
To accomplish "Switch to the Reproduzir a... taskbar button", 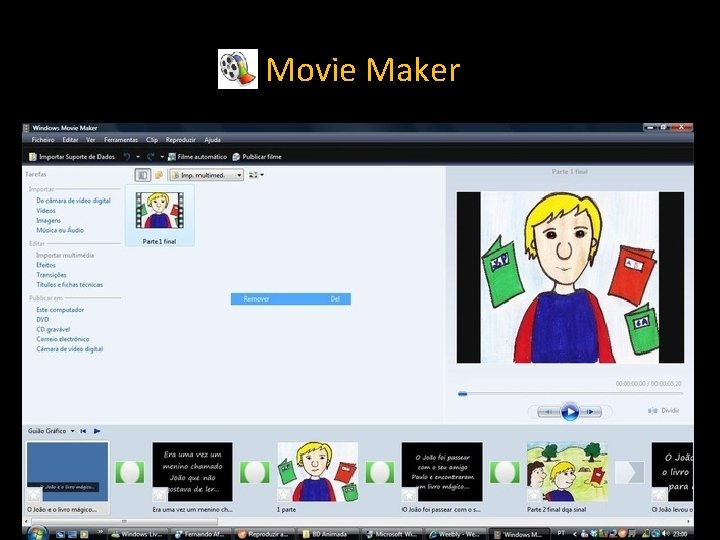I will click(263, 534).
